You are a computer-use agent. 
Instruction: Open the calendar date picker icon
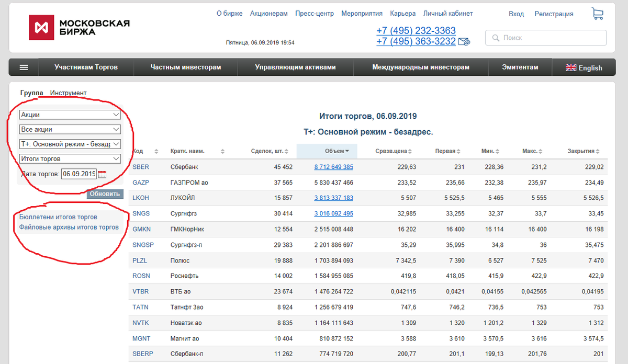pyautogui.click(x=102, y=174)
